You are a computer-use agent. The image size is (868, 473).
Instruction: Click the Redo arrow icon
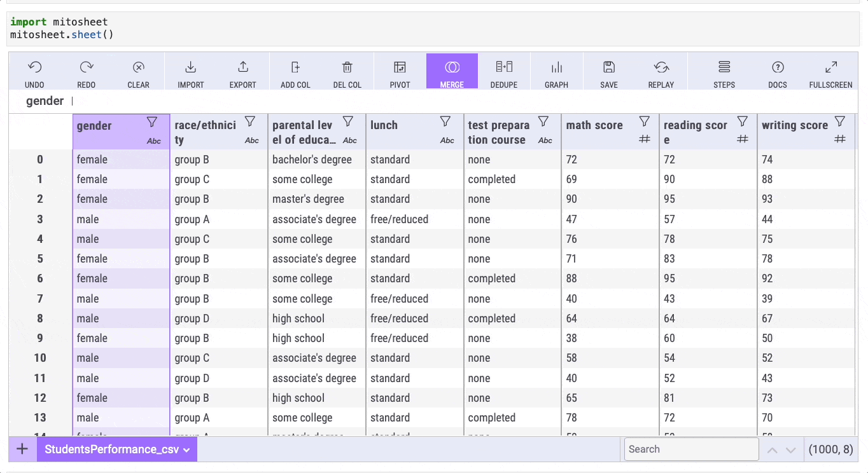(87, 67)
